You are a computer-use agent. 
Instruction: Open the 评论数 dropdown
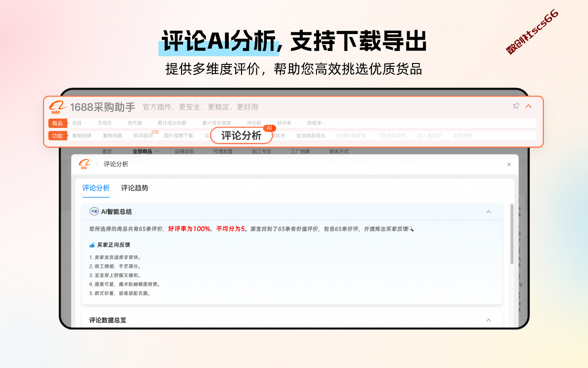click(x=255, y=123)
